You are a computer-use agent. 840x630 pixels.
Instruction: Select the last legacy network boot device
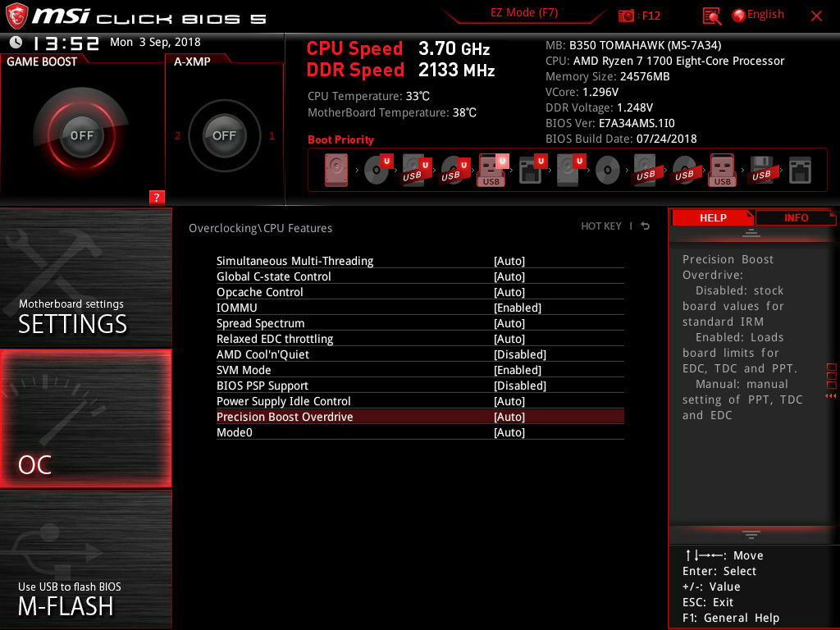800,171
